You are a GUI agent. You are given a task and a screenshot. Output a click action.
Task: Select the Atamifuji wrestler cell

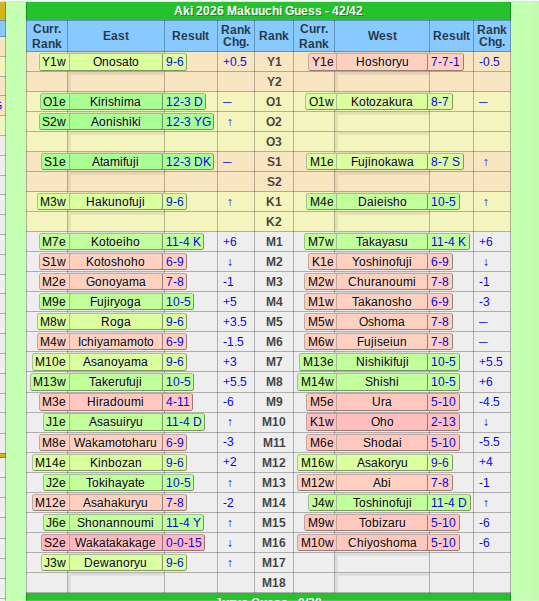(x=116, y=161)
